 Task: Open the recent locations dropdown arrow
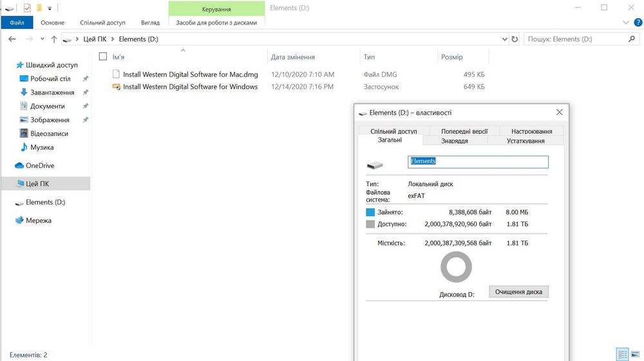pos(43,39)
